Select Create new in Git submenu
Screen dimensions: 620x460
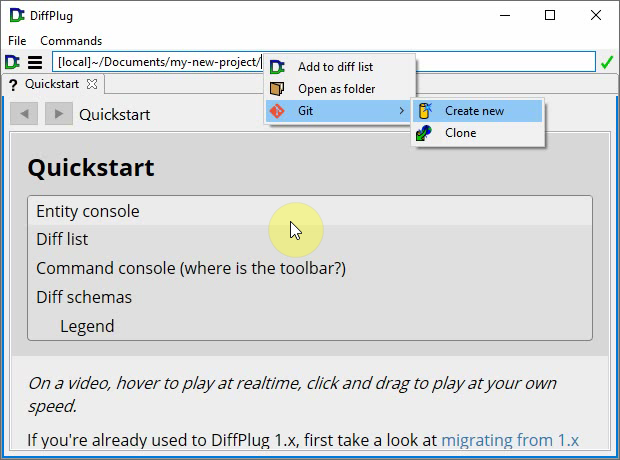(x=474, y=111)
